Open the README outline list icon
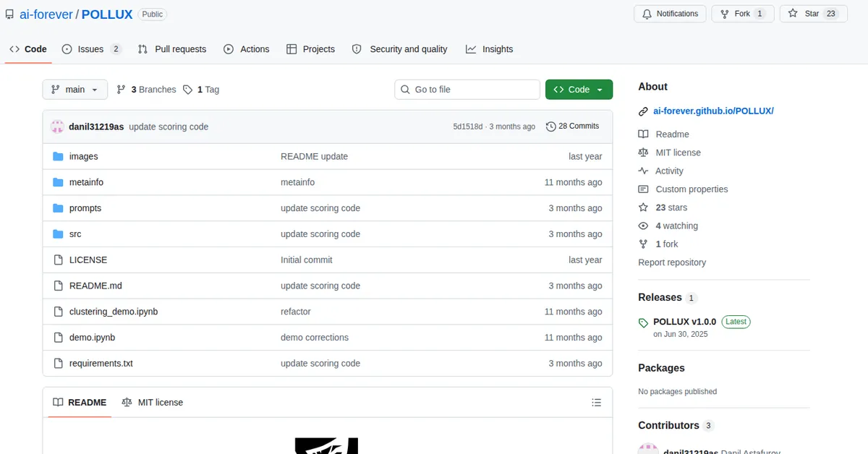Viewport: 868px width, 454px height. 597,403
